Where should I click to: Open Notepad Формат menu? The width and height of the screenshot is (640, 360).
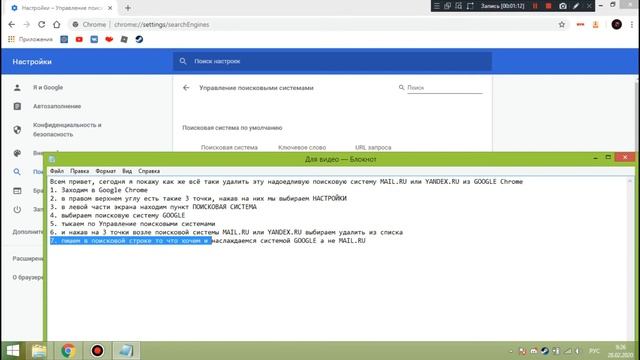105,171
